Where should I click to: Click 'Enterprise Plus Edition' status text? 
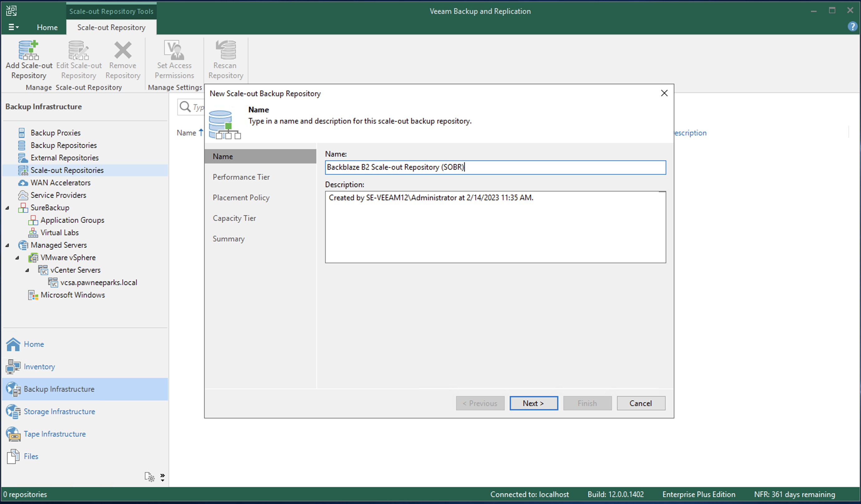click(699, 494)
